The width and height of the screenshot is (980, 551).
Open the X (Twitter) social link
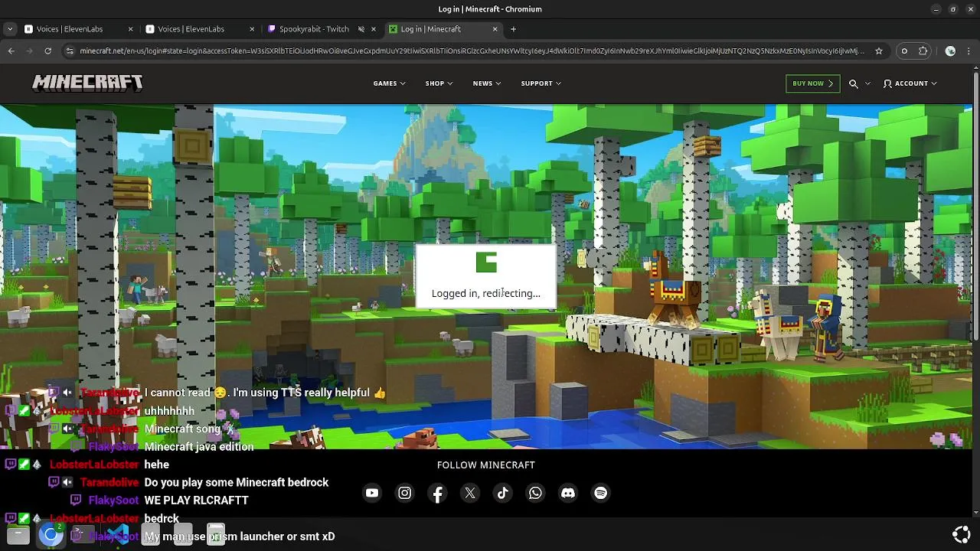(470, 493)
